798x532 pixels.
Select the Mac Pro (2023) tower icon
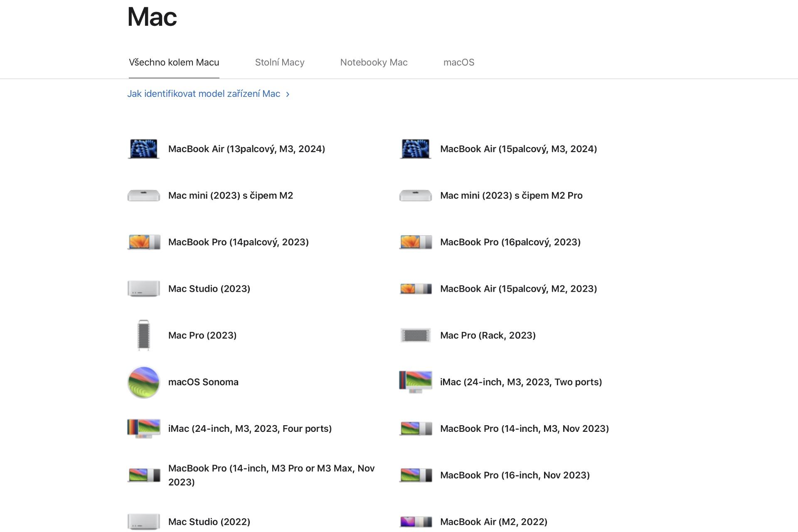pyautogui.click(x=143, y=335)
